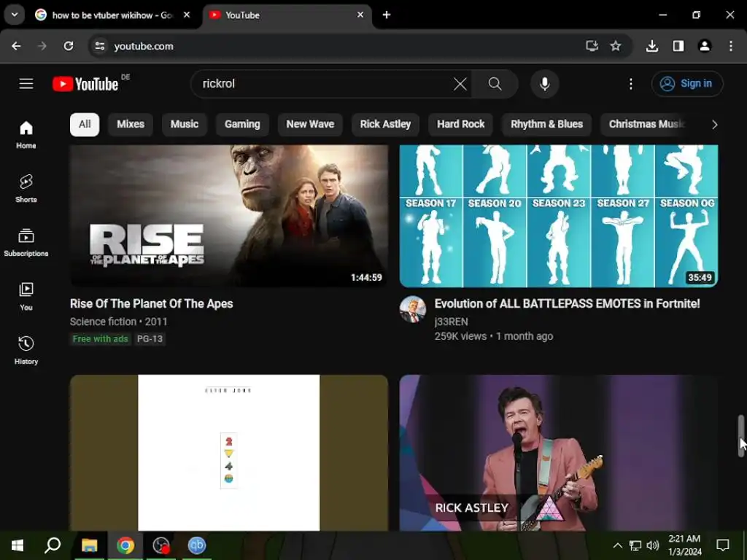Image resolution: width=747 pixels, height=560 pixels.
Task: Reload the page
Action: click(x=69, y=46)
